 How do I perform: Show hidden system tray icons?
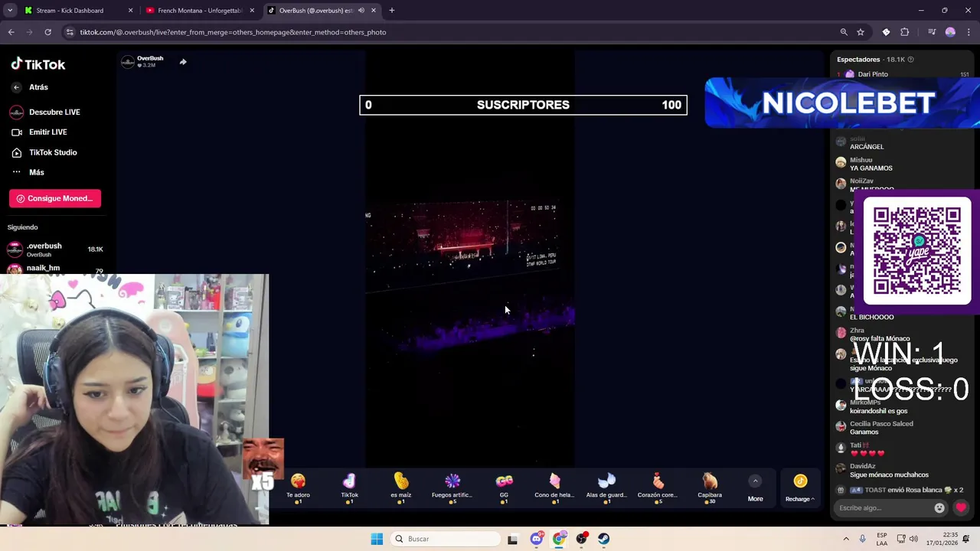(x=846, y=539)
